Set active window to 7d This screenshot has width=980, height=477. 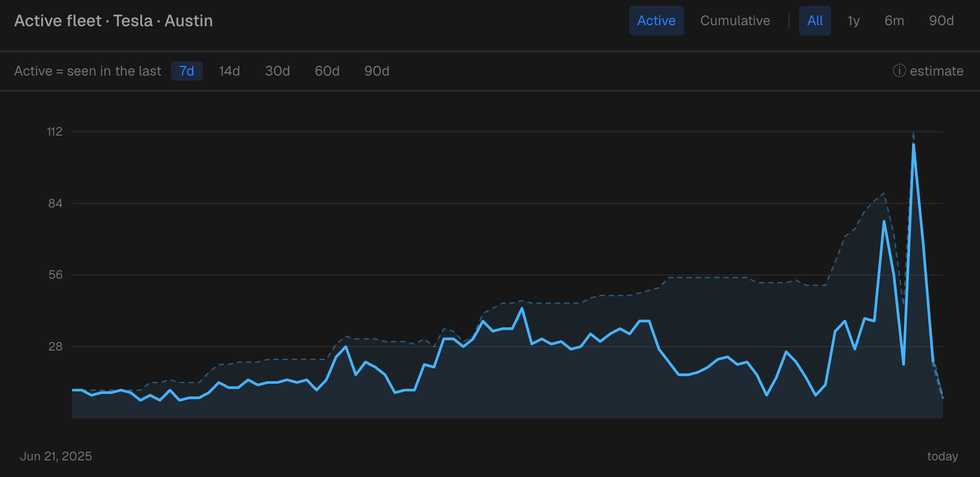pos(187,71)
